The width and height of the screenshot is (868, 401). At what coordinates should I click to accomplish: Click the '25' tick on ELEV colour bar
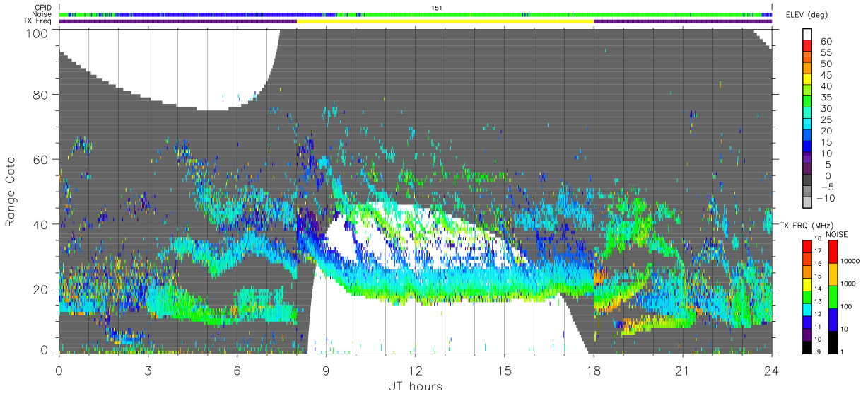coord(825,120)
